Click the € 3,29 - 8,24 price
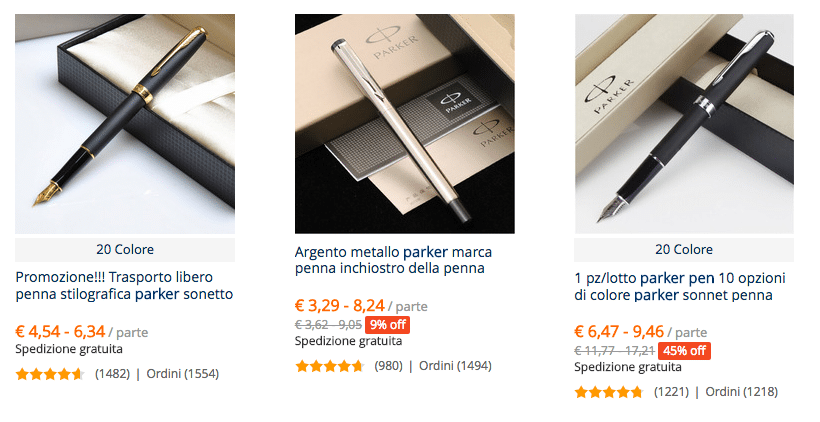This screenshot has height=422, width=820. coord(340,305)
